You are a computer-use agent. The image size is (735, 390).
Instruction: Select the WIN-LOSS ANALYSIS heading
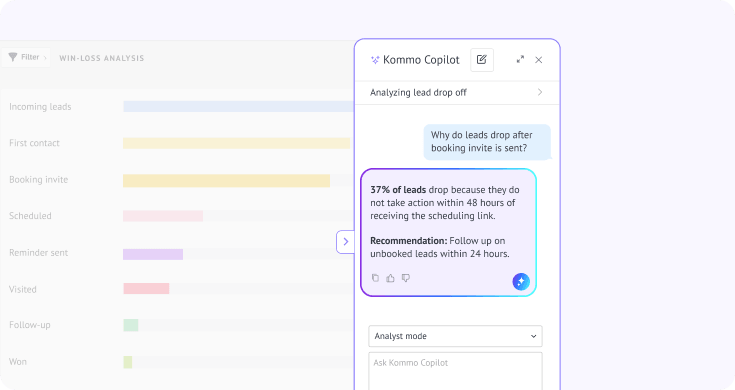[x=102, y=58]
